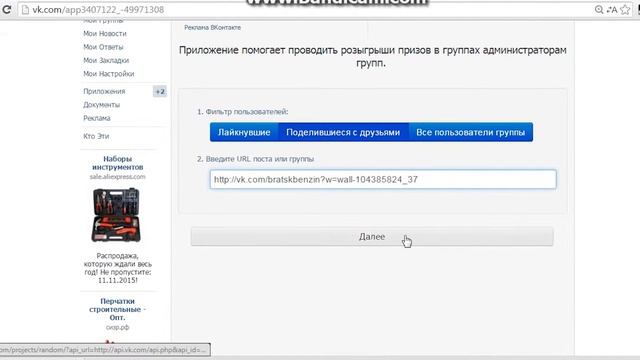640x360 pixels.
Task: Click the post or group URL field
Action: (x=383, y=179)
